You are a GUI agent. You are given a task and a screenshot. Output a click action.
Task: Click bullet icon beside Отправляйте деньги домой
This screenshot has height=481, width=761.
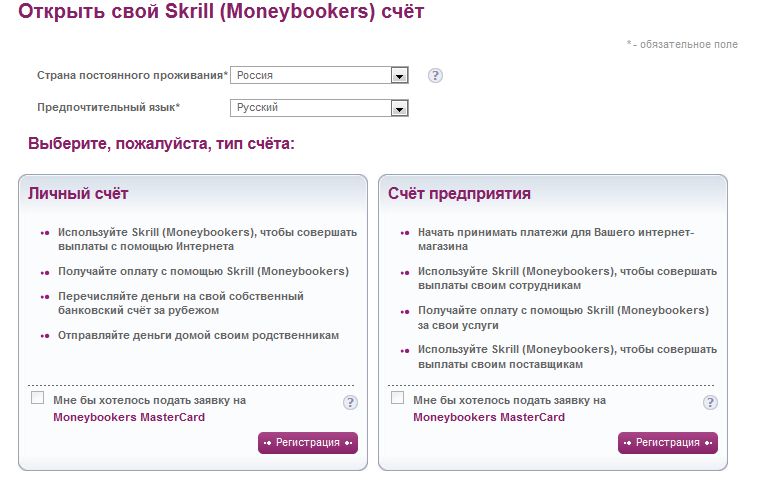tap(45, 336)
